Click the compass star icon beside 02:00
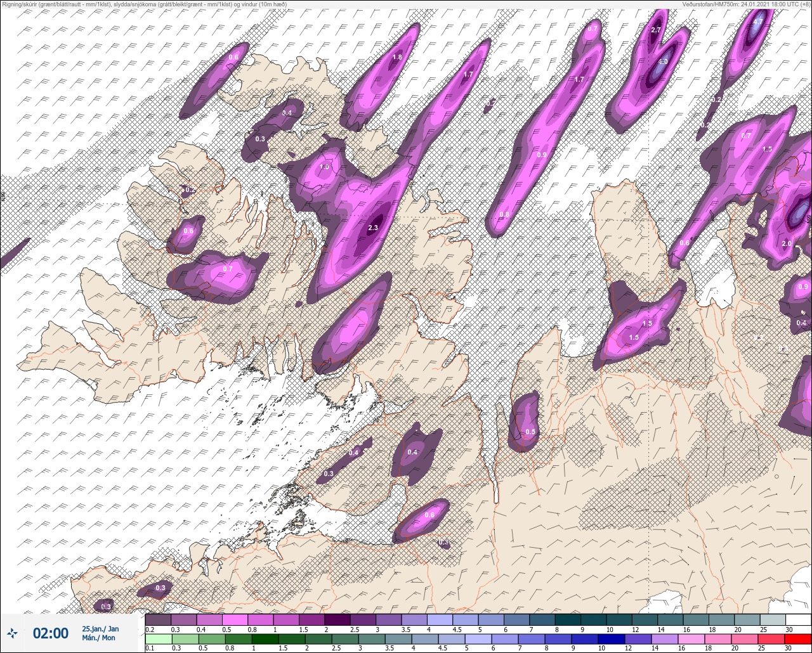Screen dimensions: 812x653 [x=13, y=633]
